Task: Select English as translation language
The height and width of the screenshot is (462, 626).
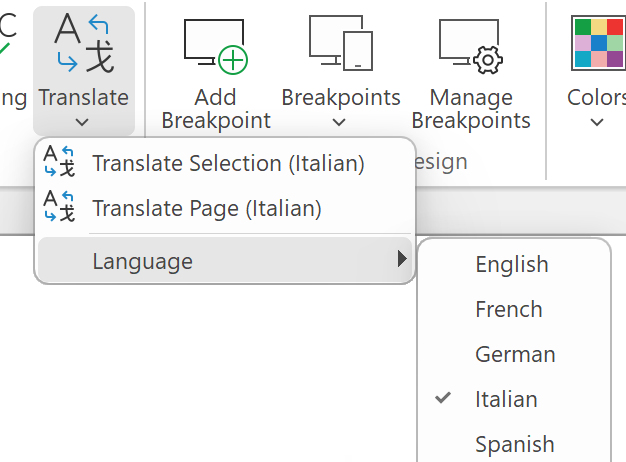Action: coord(512,264)
